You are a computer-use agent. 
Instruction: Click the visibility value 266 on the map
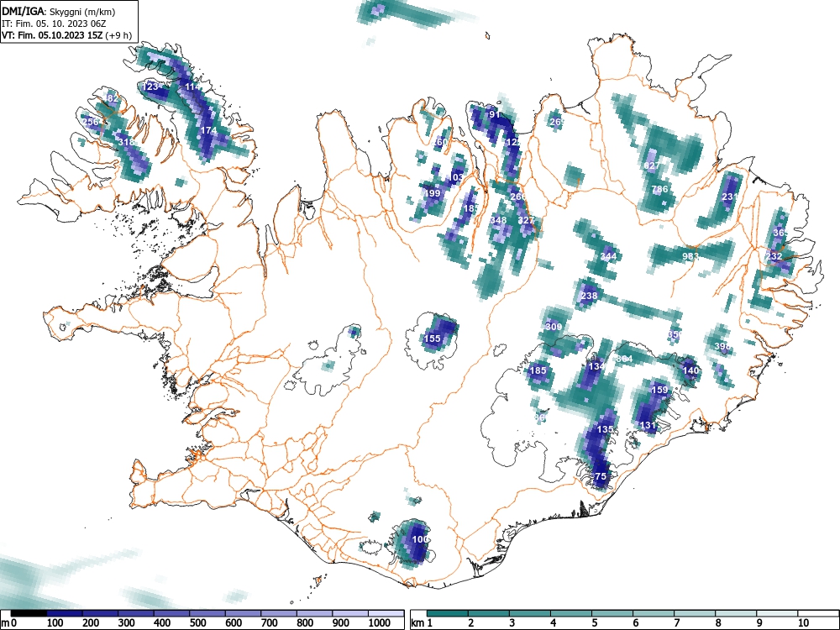518,197
